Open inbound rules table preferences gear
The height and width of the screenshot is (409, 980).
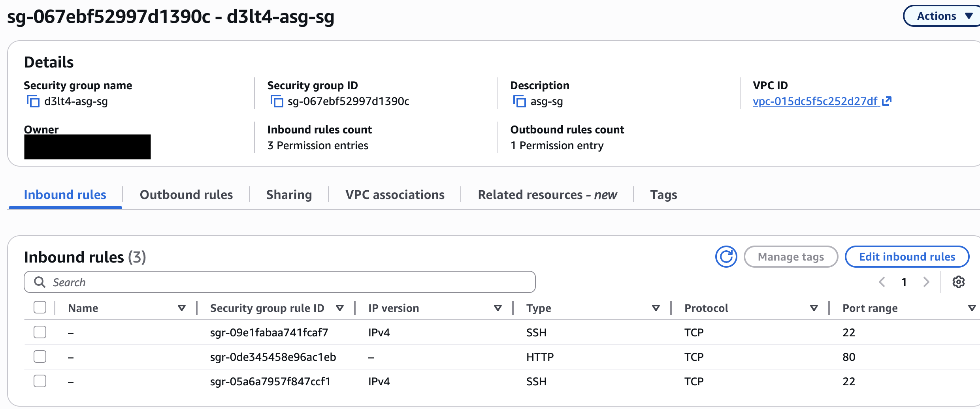958,282
